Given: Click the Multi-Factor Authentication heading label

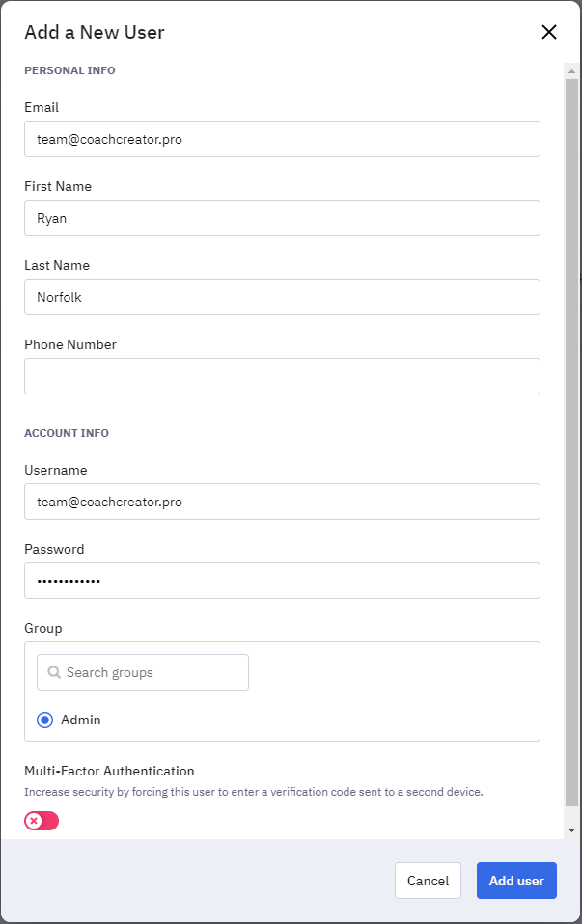Looking at the screenshot, I should (109, 771).
